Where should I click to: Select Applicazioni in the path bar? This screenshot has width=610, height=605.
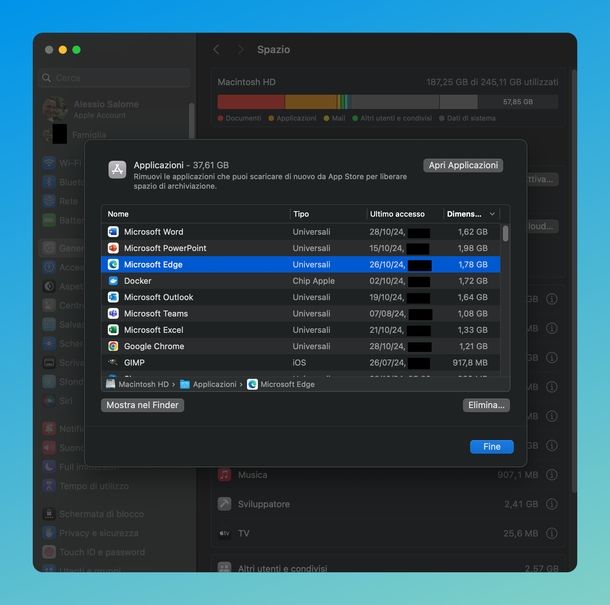[214, 384]
